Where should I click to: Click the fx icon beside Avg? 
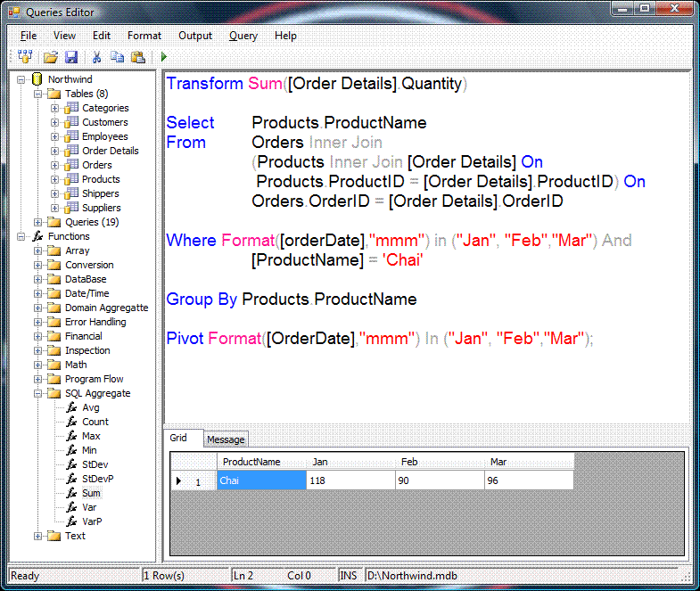pyautogui.click(x=71, y=407)
